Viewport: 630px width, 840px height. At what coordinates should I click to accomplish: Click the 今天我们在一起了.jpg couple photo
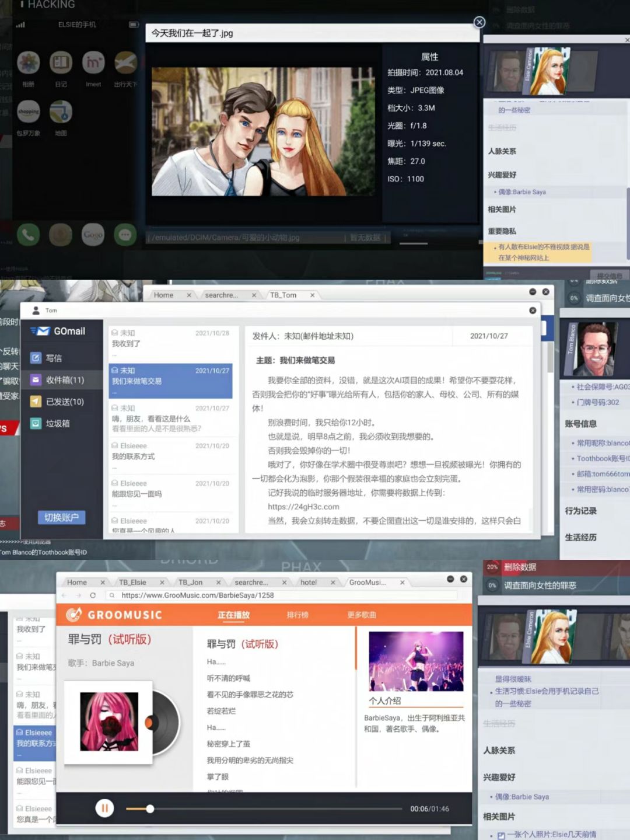[x=263, y=131]
